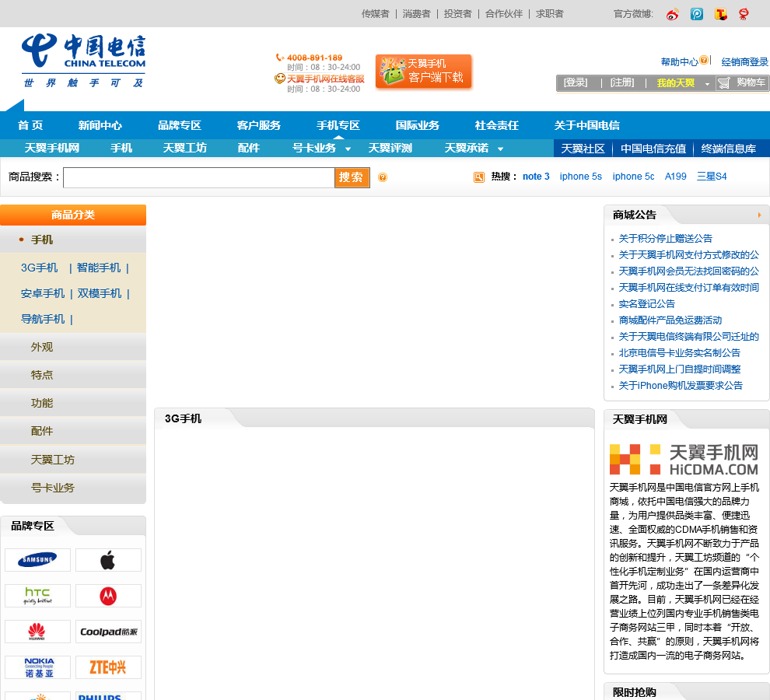Select 天翼工坊 in sub navigation
Viewport: 770px width, 700px height.
(x=185, y=148)
